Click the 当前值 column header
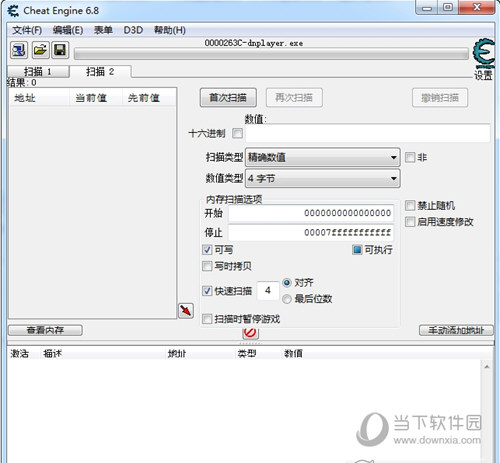500x463 pixels. [x=95, y=98]
